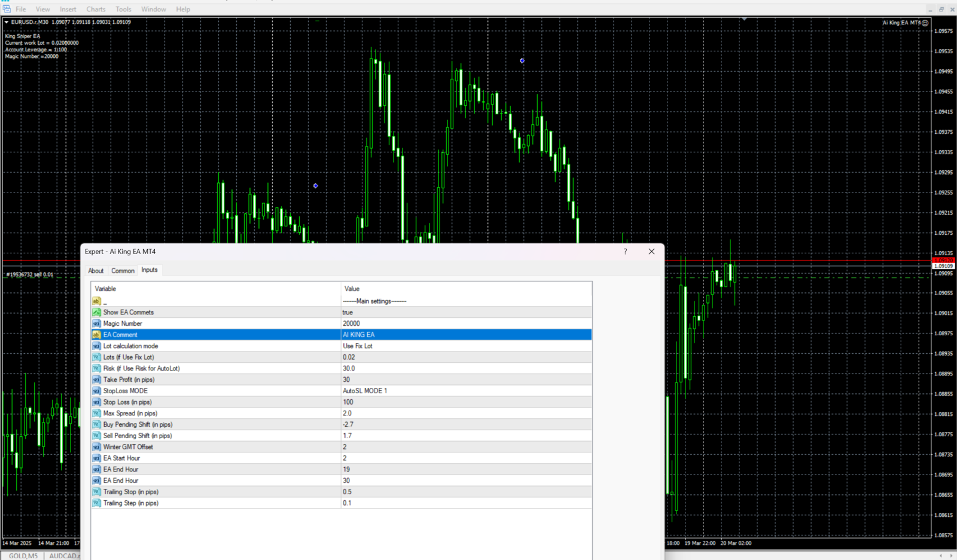
Task: Click the icon beside Winter GMT Offset
Action: [x=96, y=447]
